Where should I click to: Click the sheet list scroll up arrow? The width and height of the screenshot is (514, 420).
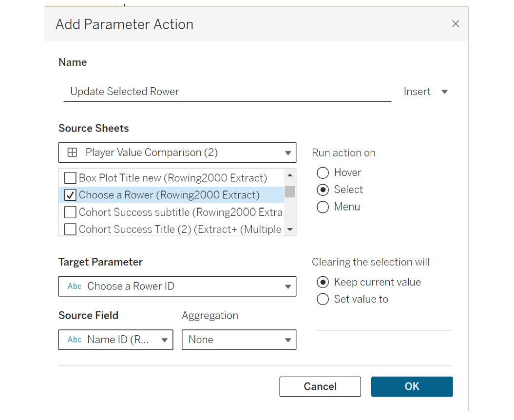pos(290,175)
